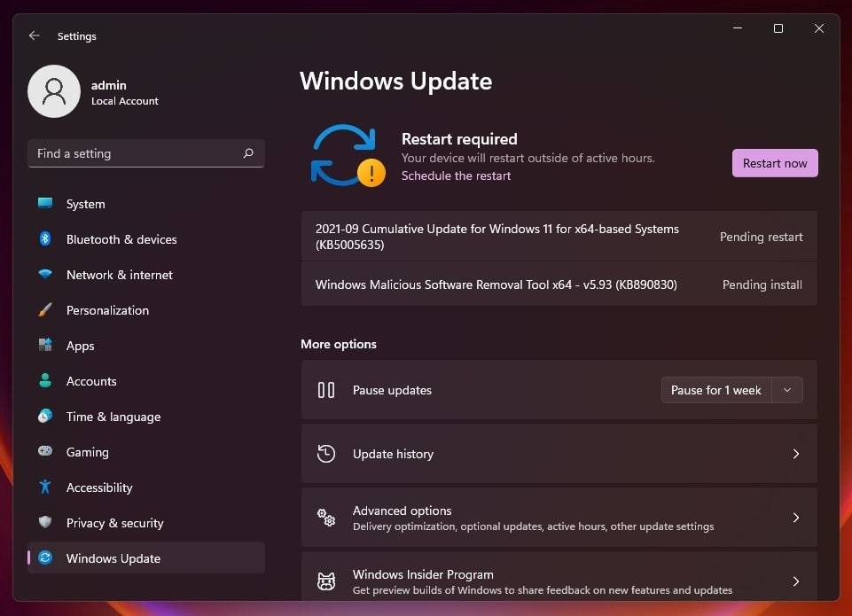The image size is (852, 616).
Task: Select the Apps icon in sidebar
Action: coord(46,345)
